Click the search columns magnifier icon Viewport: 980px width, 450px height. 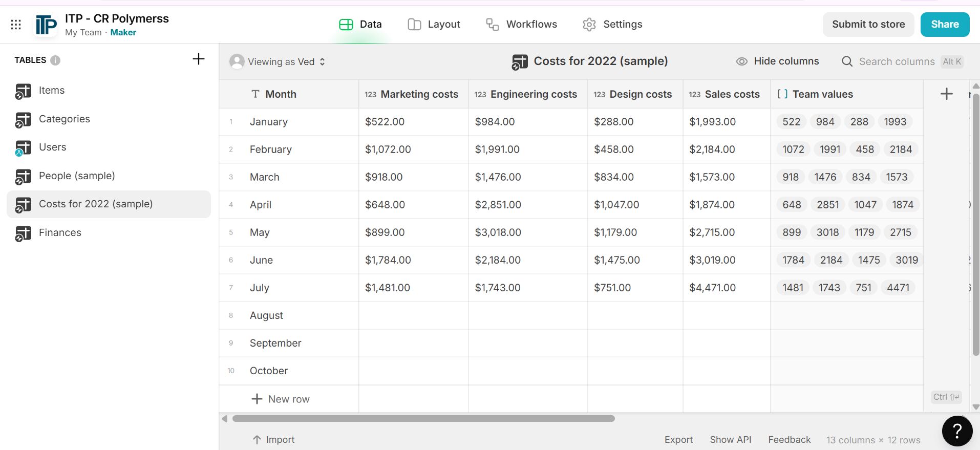pos(847,61)
